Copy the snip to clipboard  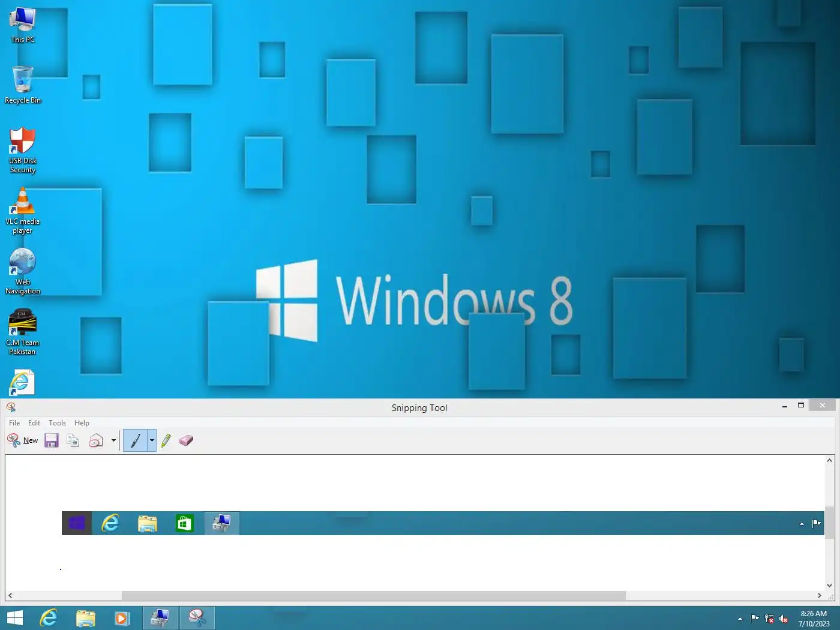pos(73,440)
